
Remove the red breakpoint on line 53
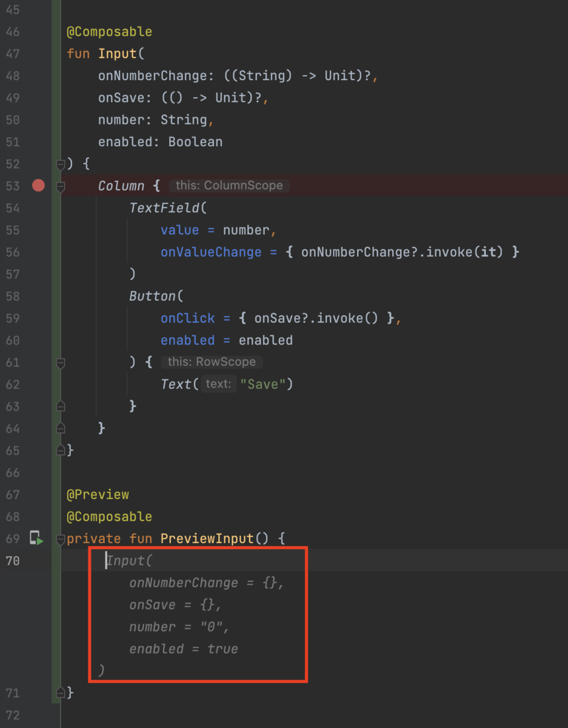(38, 186)
